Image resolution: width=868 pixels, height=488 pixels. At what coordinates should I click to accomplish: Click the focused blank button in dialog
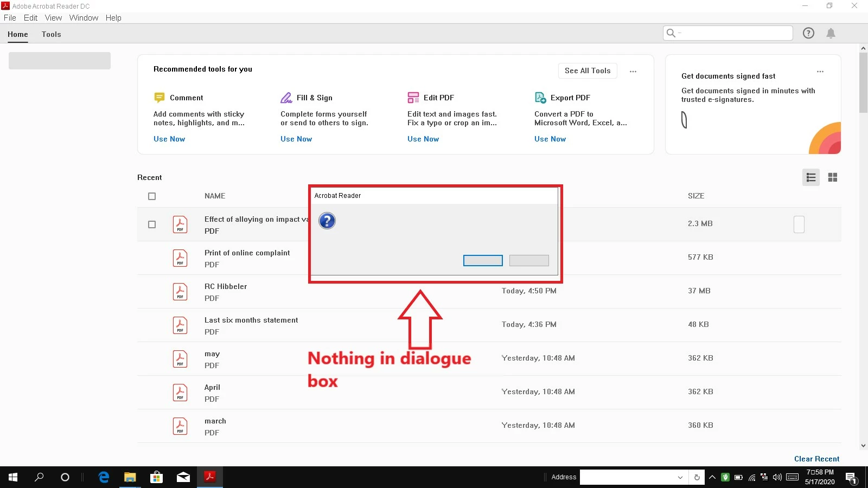point(483,260)
